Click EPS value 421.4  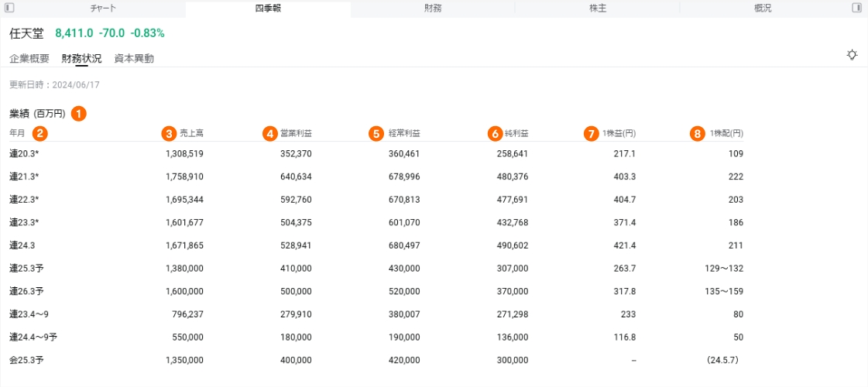(x=626, y=245)
